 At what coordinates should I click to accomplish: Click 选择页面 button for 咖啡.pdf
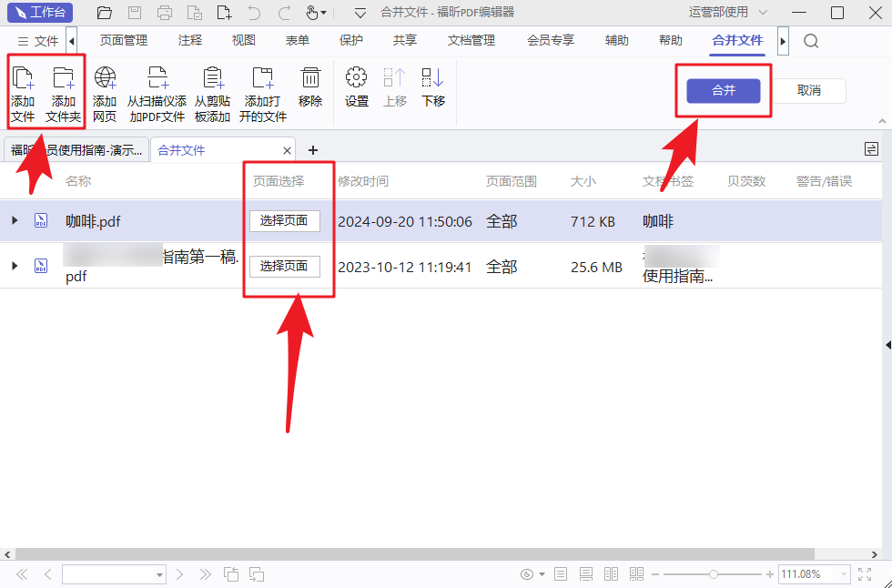[x=285, y=221]
